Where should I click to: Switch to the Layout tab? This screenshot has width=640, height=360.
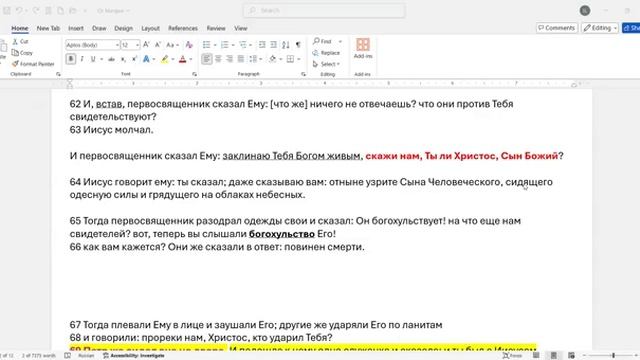click(x=150, y=28)
